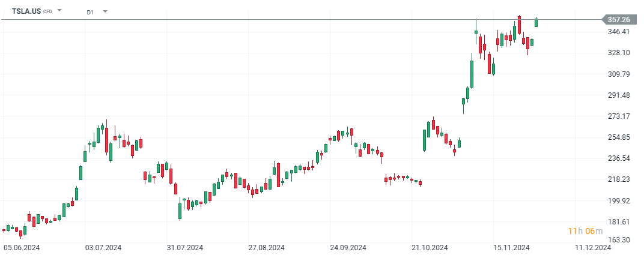The image size is (644, 258).
Task: Click the TSLA.US instrument name
Action: coord(26,11)
